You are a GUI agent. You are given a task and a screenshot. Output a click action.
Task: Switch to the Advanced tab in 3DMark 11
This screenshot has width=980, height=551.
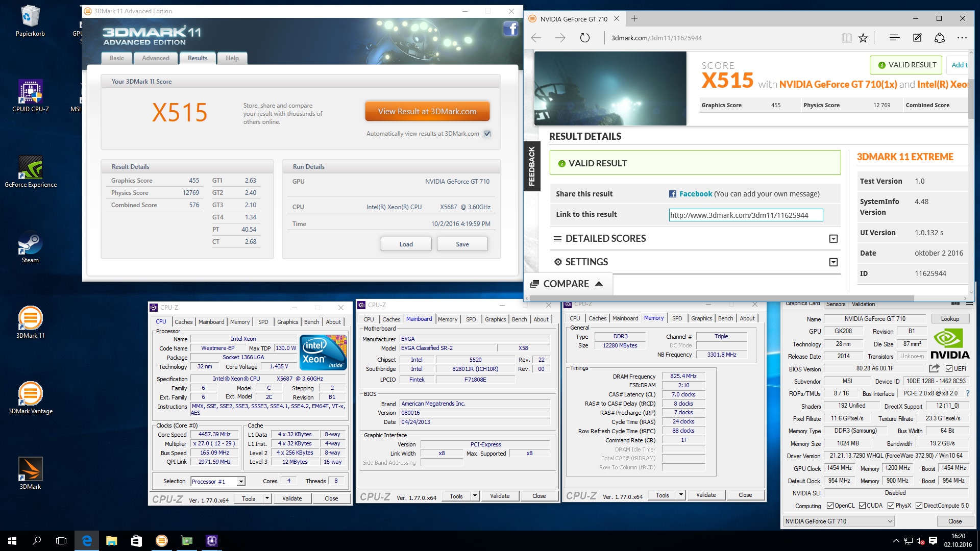(156, 58)
